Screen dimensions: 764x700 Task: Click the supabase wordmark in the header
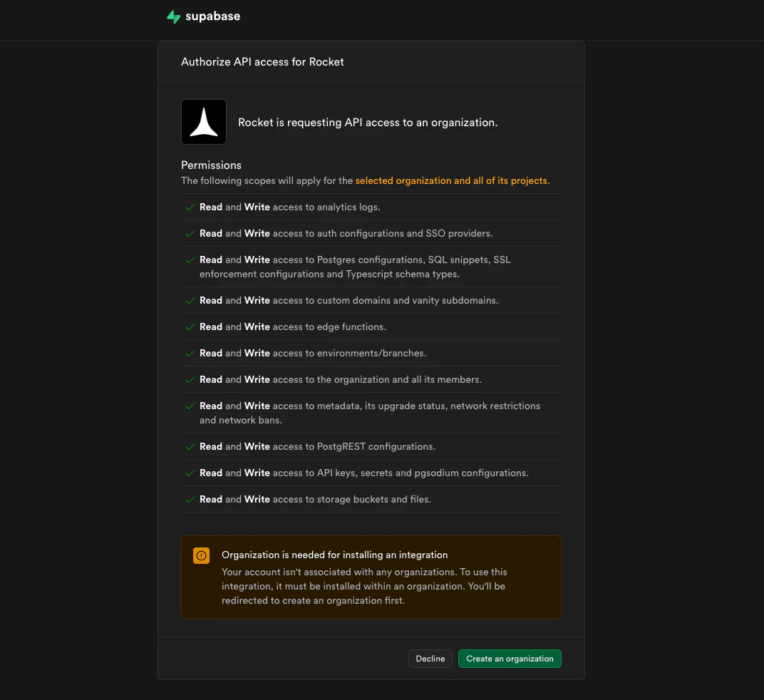(212, 16)
